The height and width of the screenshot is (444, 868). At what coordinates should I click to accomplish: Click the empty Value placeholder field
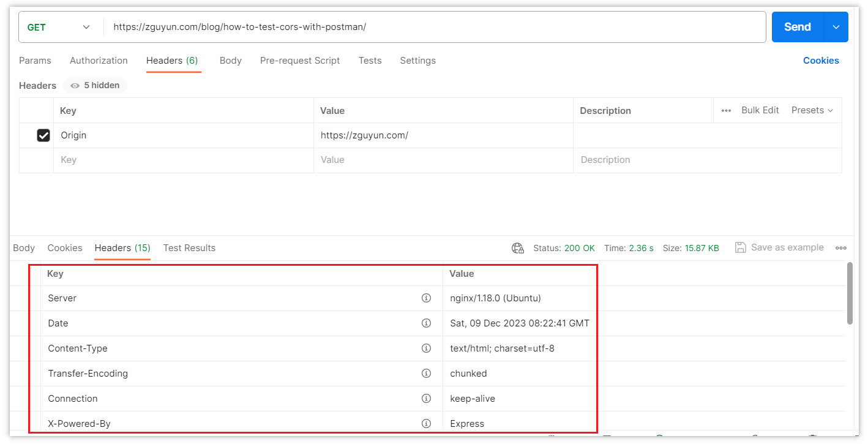(443, 160)
